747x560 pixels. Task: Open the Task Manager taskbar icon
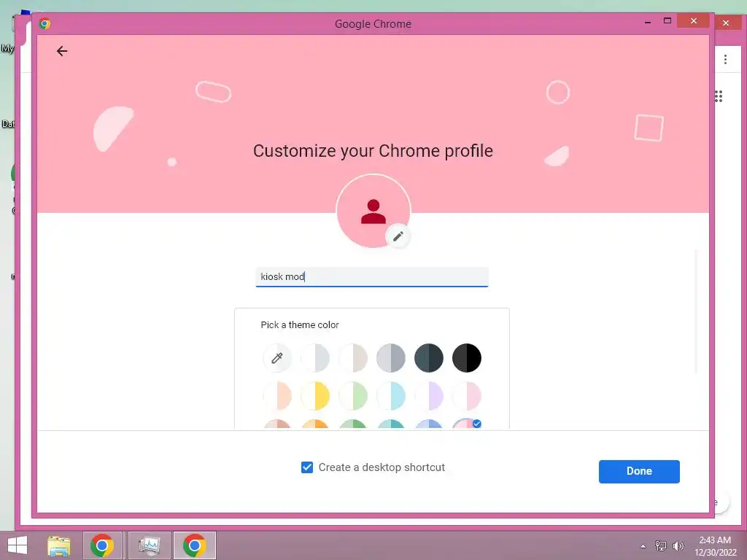[149, 545]
